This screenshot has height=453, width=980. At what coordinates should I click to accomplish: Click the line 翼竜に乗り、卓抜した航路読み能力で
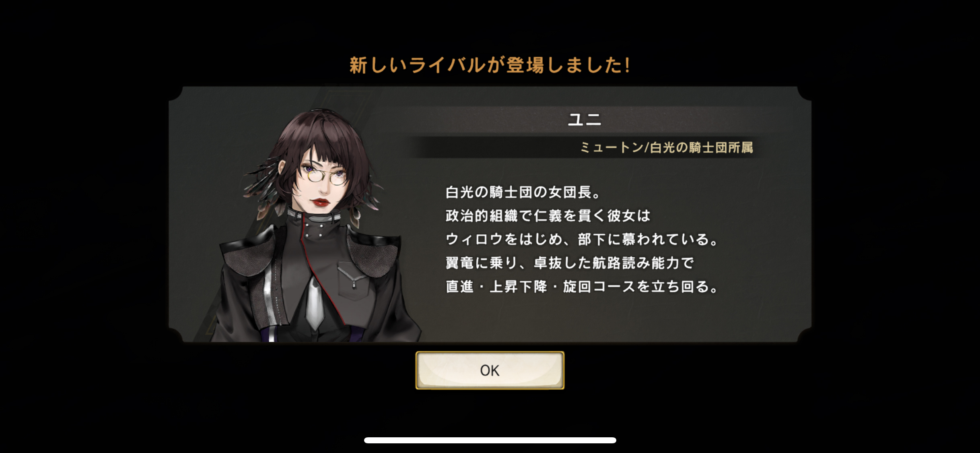coord(570,263)
